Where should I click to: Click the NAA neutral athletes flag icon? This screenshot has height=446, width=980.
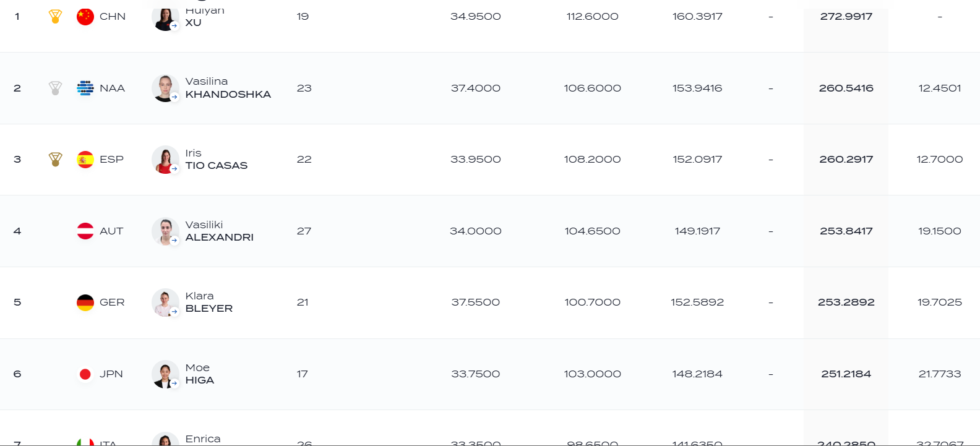click(85, 88)
